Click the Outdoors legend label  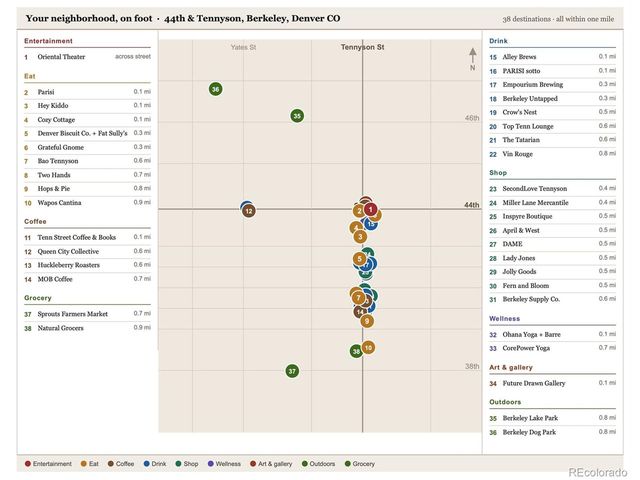tap(322, 464)
